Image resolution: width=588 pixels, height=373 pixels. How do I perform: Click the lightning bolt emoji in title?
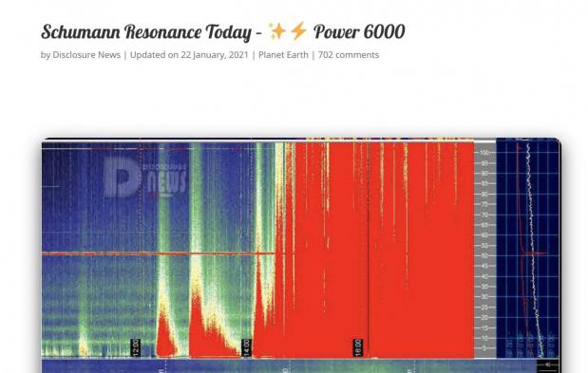299,30
